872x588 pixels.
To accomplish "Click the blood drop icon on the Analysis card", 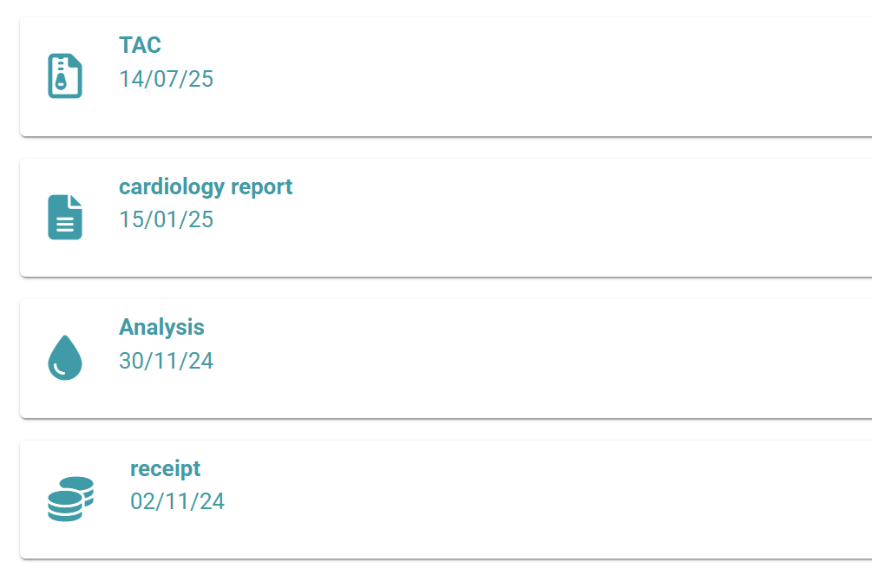I will point(63,357).
